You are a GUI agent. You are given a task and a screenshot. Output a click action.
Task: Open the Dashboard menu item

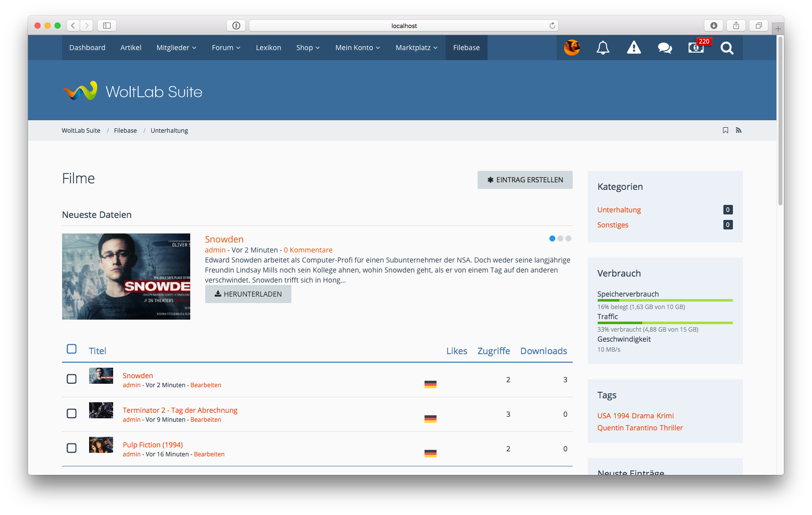pos(87,48)
